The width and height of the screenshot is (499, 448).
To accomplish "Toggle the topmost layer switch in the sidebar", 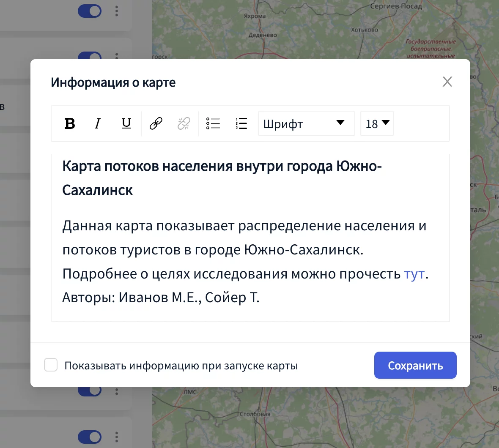I will click(x=90, y=11).
